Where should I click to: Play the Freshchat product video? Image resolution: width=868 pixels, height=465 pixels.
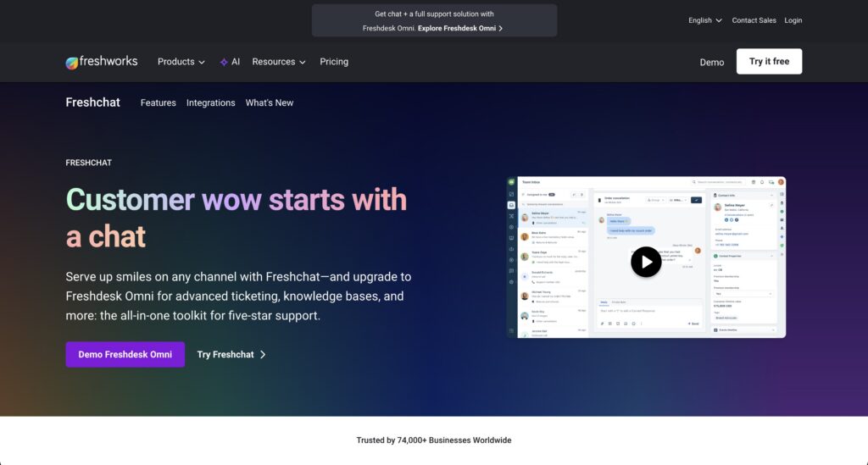645,262
